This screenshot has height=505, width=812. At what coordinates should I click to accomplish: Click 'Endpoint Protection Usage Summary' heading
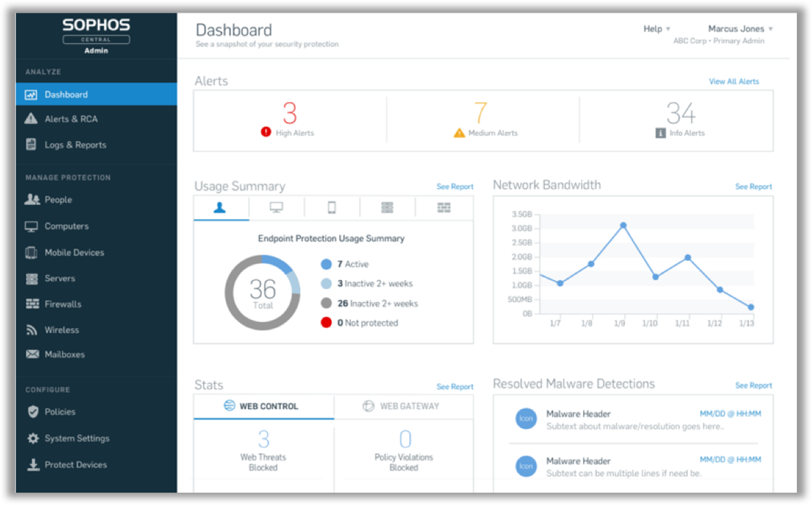(332, 238)
